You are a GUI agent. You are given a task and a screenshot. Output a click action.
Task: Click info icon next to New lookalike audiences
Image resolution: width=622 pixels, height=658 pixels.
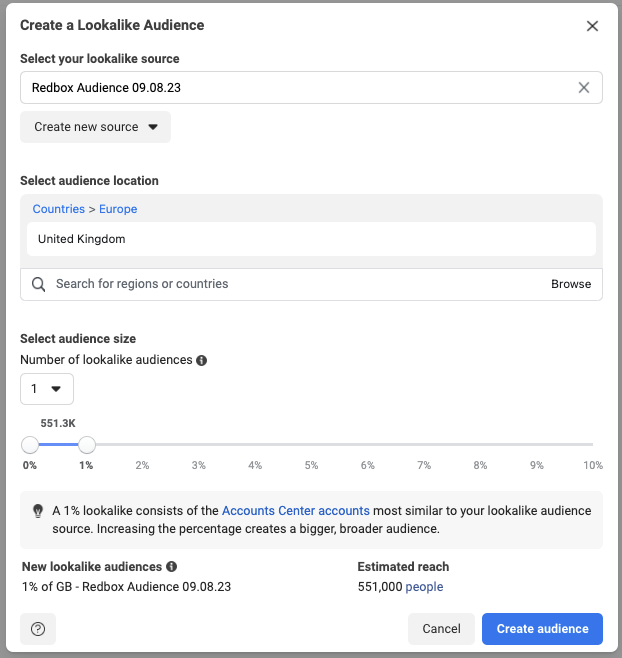(172, 567)
